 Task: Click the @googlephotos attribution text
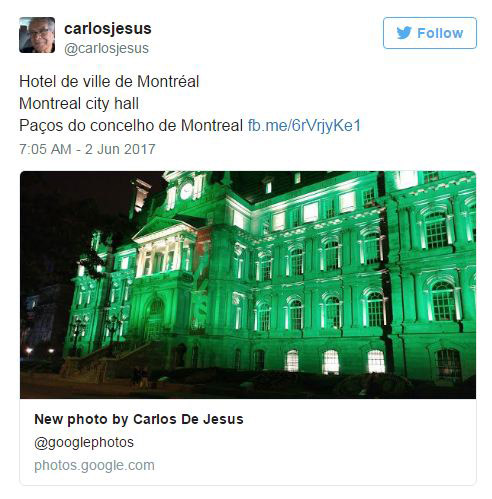84,442
